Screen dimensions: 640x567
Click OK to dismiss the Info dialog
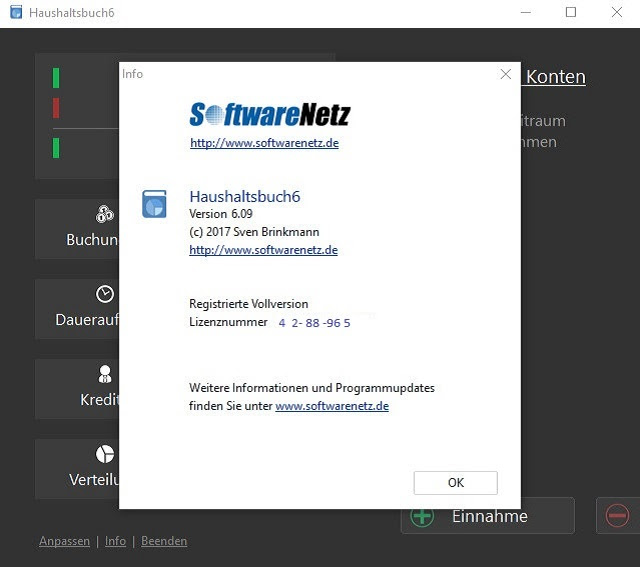pos(456,483)
